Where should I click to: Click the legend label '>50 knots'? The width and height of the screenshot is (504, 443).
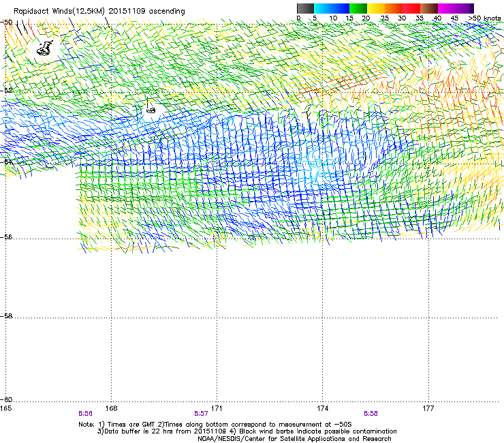point(485,18)
